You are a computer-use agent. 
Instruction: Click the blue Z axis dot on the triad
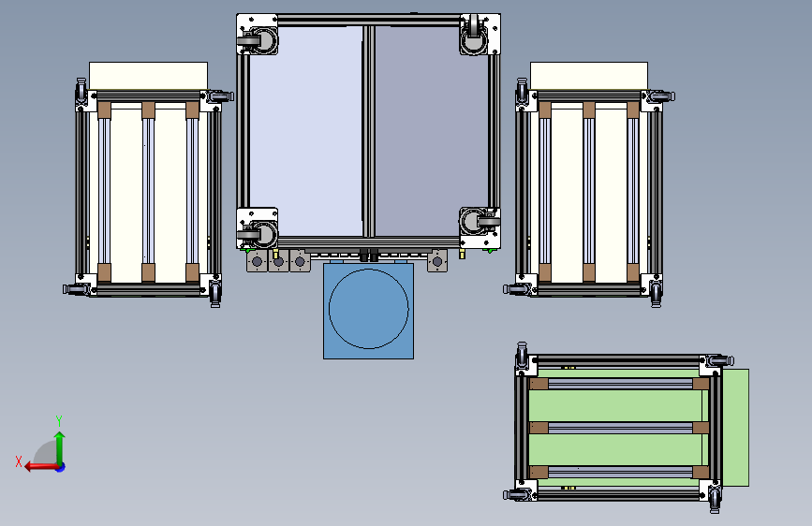[61, 467]
